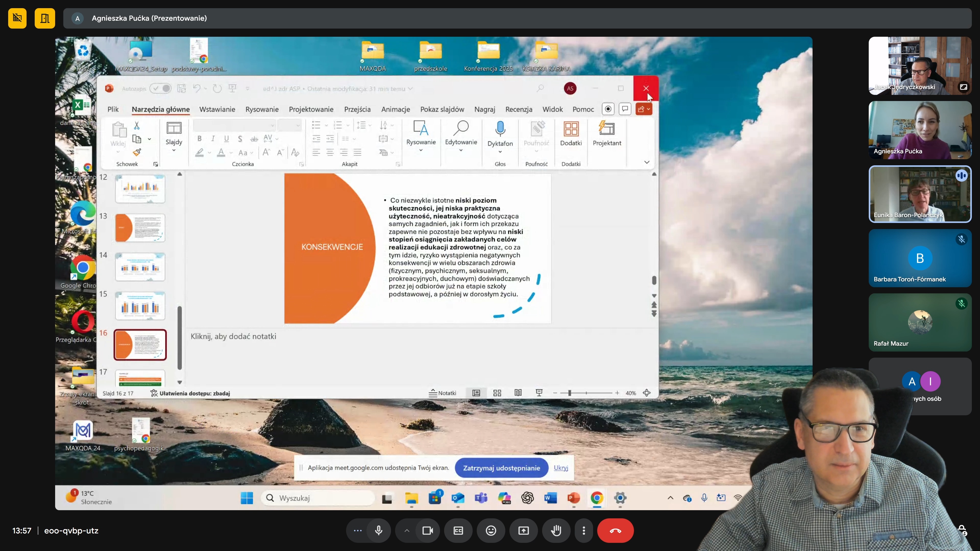
Task: Toggle the Autozapis switch
Action: 160,89
